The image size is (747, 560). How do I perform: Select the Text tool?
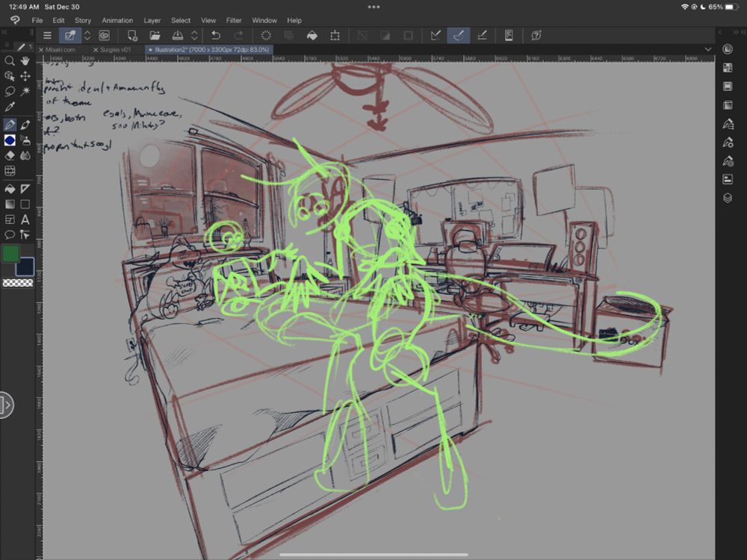(25, 220)
